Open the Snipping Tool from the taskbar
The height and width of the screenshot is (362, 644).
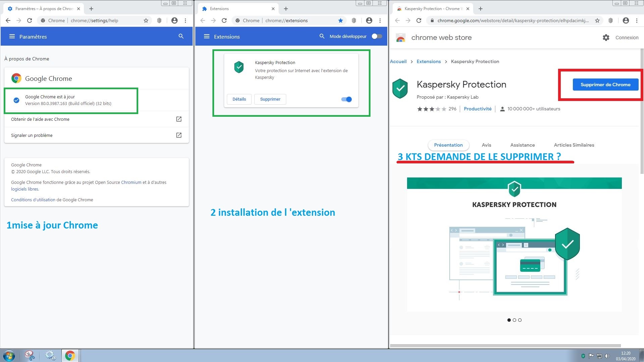(30, 355)
